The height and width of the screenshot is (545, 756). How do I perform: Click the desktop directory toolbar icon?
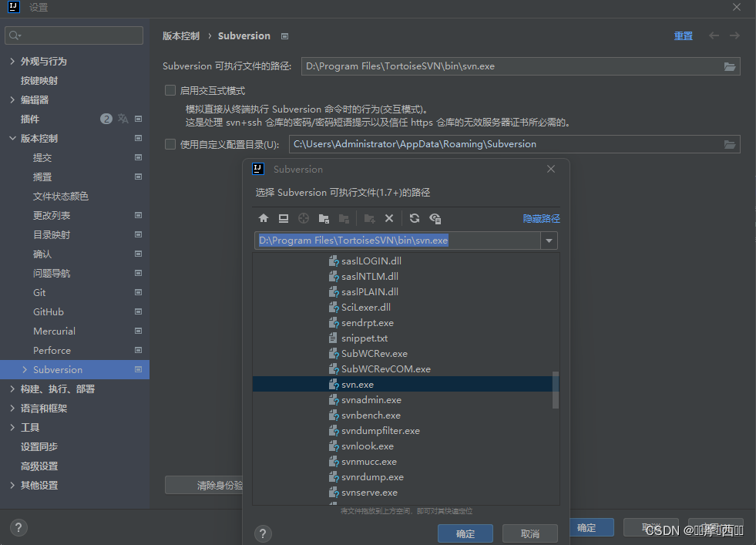pos(284,218)
